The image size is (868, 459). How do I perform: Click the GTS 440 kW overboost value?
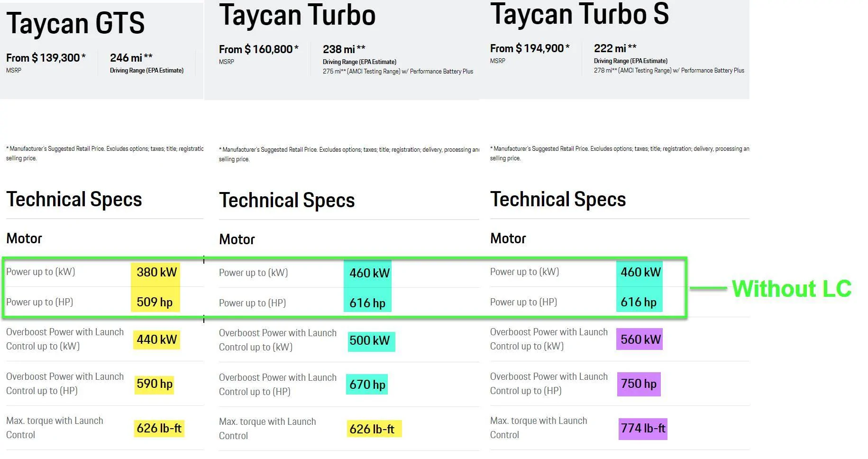tap(156, 340)
